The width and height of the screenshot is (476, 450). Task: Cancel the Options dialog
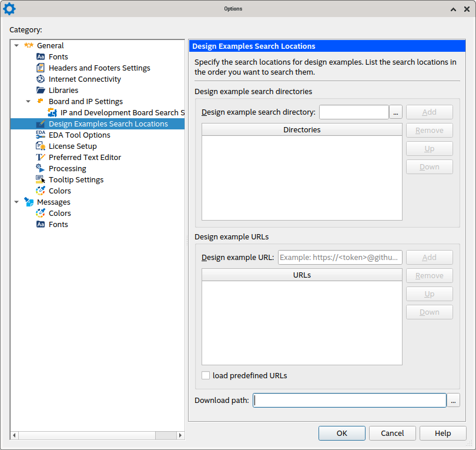tap(392, 433)
